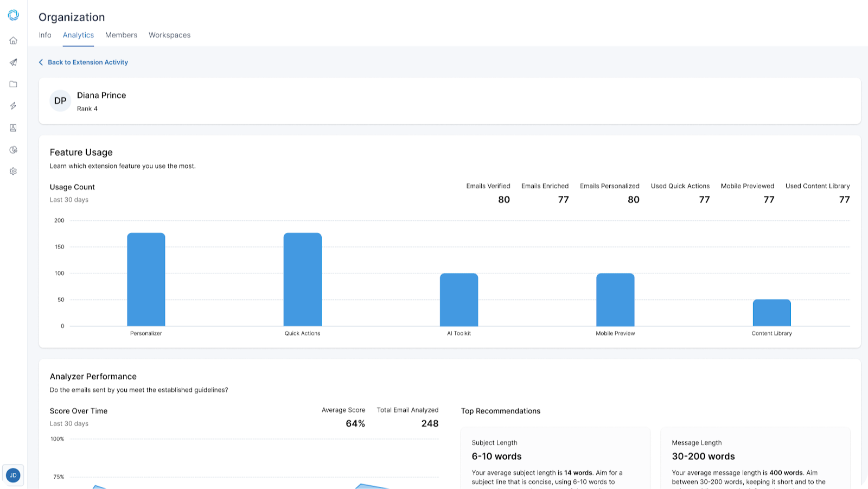
Task: Open the settings gear icon
Action: click(14, 171)
